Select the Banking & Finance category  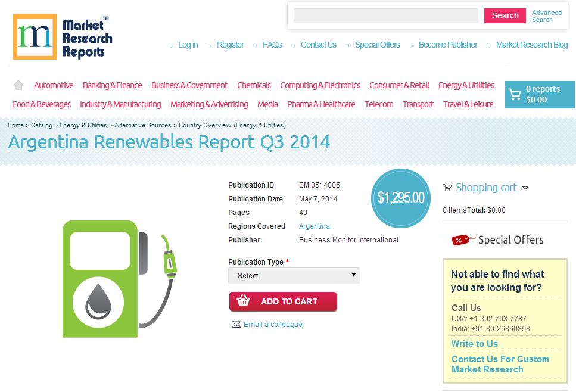pos(112,85)
